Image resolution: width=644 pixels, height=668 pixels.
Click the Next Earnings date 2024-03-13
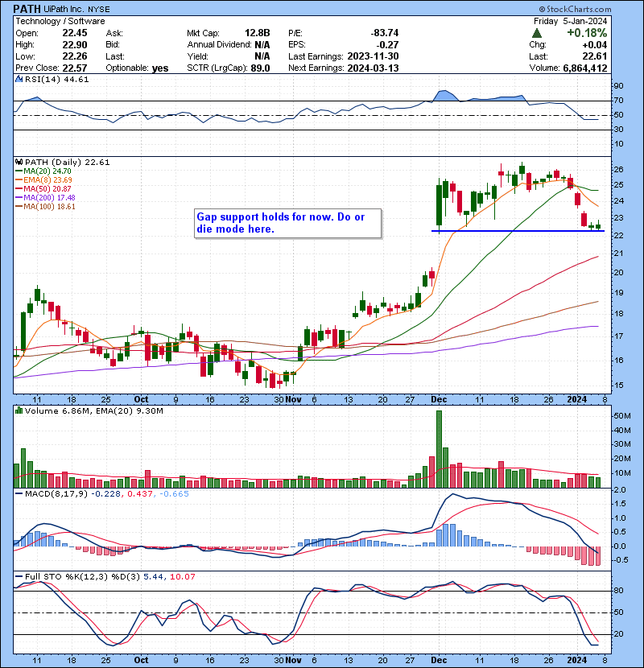point(373,68)
